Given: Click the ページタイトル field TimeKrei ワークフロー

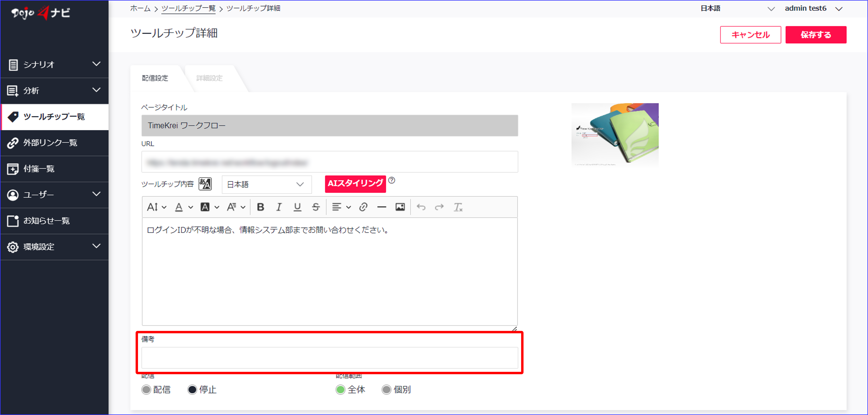Looking at the screenshot, I should tap(329, 125).
